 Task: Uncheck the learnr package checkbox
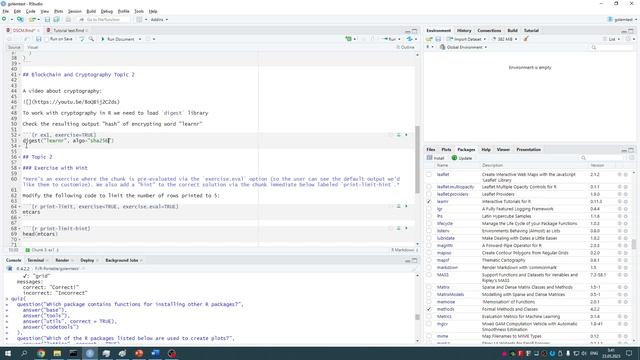429,202
